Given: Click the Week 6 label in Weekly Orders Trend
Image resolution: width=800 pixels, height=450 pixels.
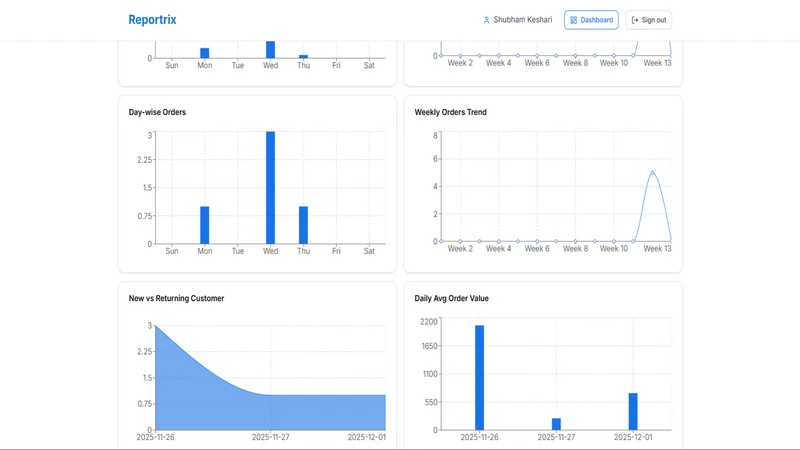Looking at the screenshot, I should [x=537, y=249].
